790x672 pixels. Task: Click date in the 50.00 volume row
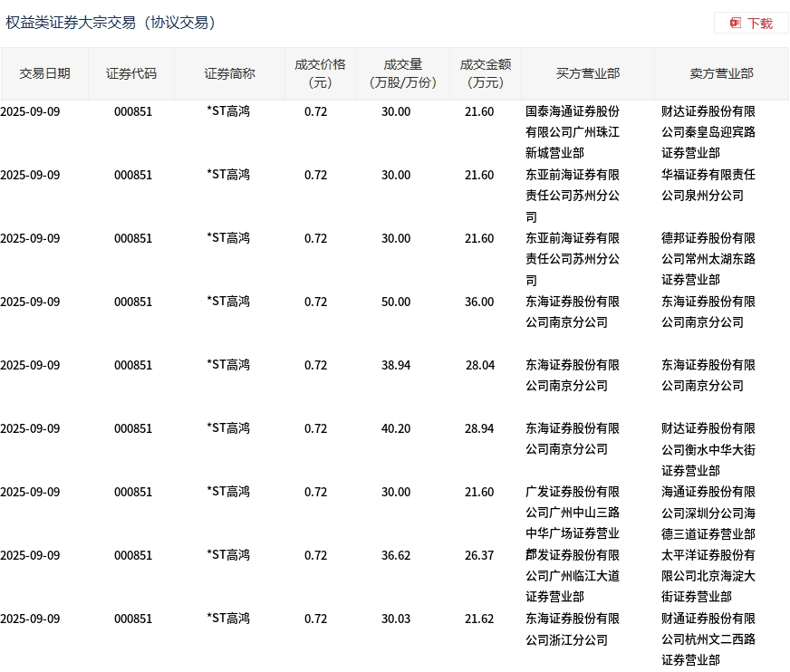[30, 302]
